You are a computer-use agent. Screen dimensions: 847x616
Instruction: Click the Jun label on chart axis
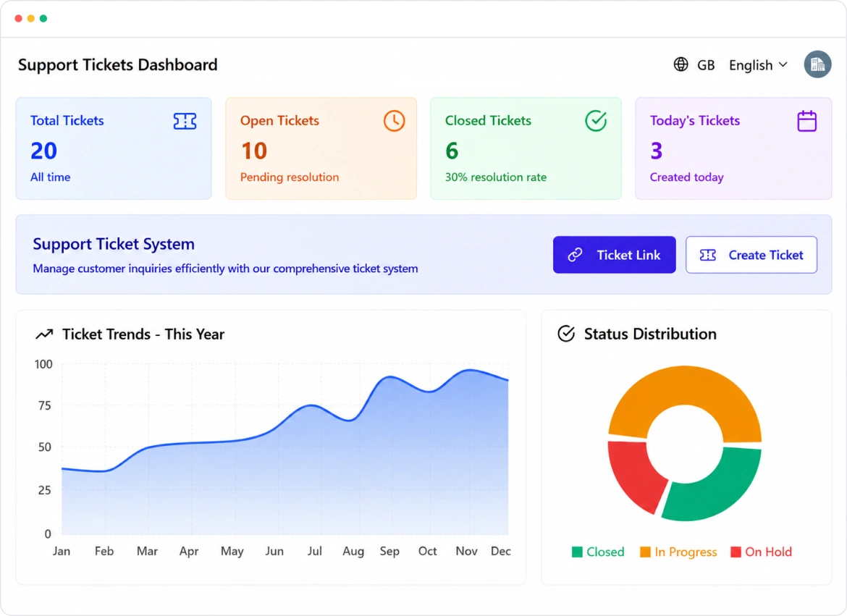(274, 551)
